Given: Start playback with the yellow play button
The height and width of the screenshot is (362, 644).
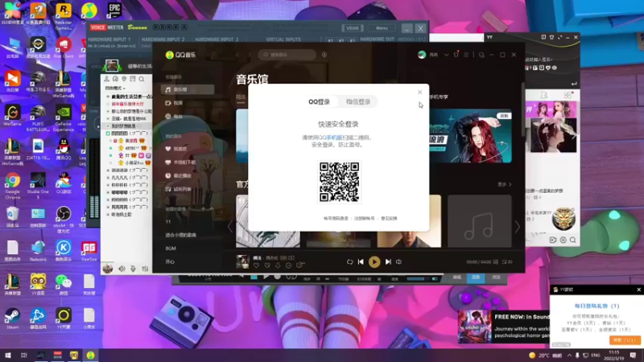Looking at the screenshot, I should [374, 262].
